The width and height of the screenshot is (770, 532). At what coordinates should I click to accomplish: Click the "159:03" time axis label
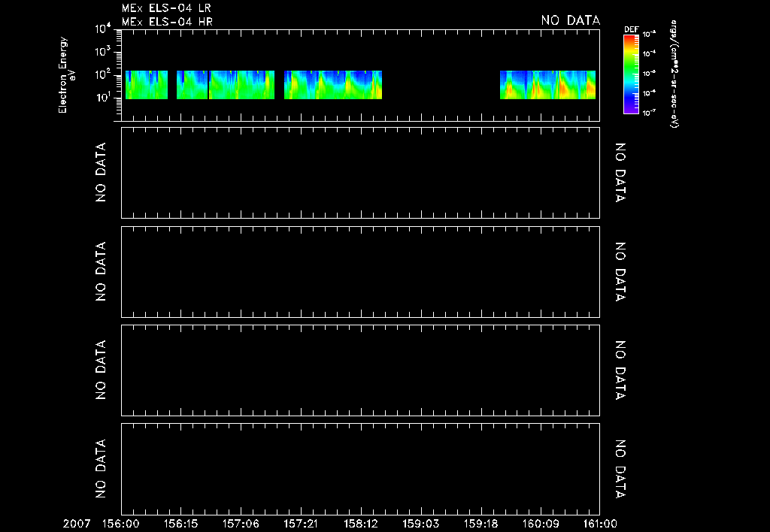pyautogui.click(x=421, y=524)
